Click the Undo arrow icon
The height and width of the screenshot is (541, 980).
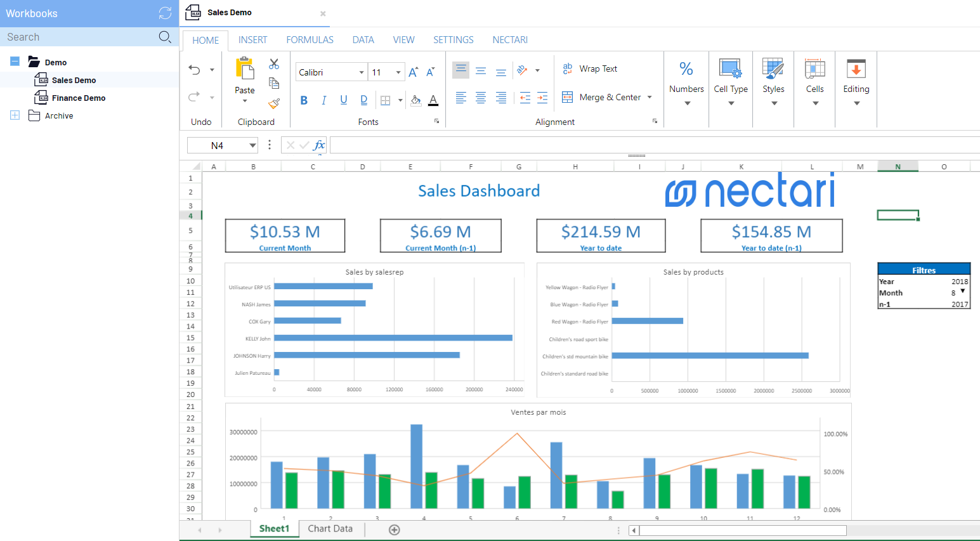(x=195, y=70)
